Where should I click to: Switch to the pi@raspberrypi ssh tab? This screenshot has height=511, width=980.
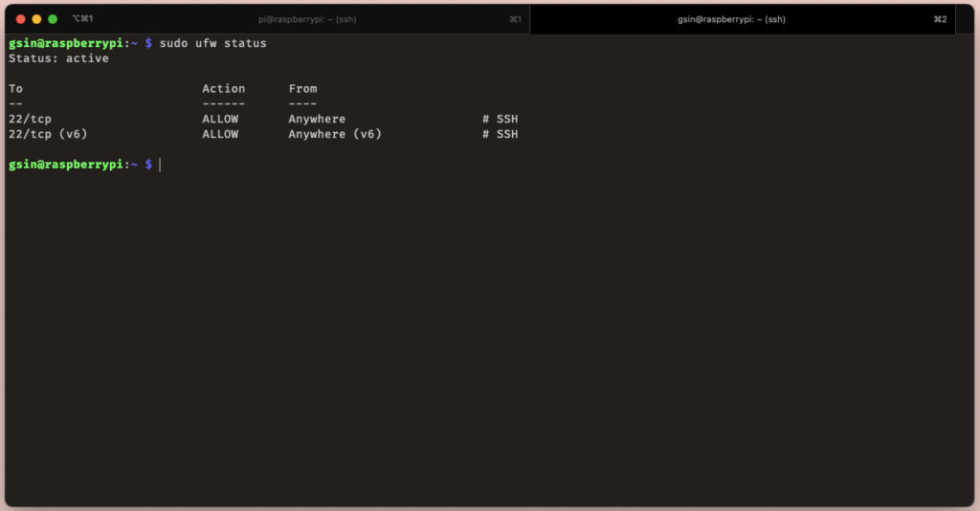[307, 19]
